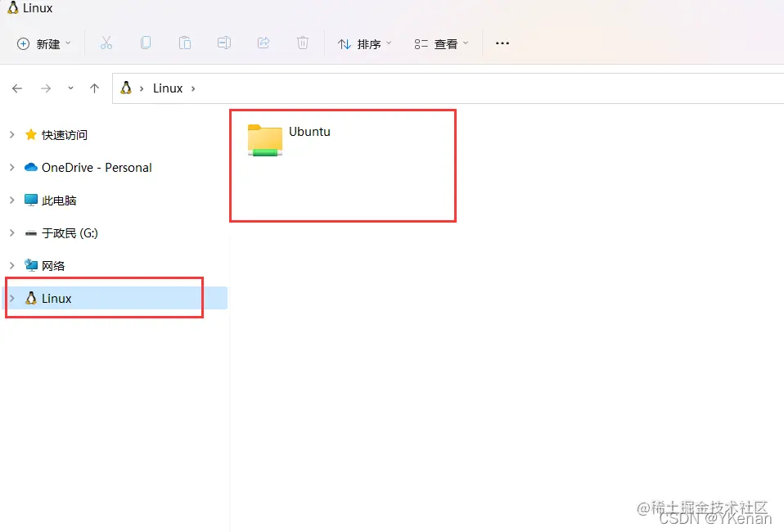Open the 排序 (Sort) dropdown
The image size is (784, 532).
364,44
